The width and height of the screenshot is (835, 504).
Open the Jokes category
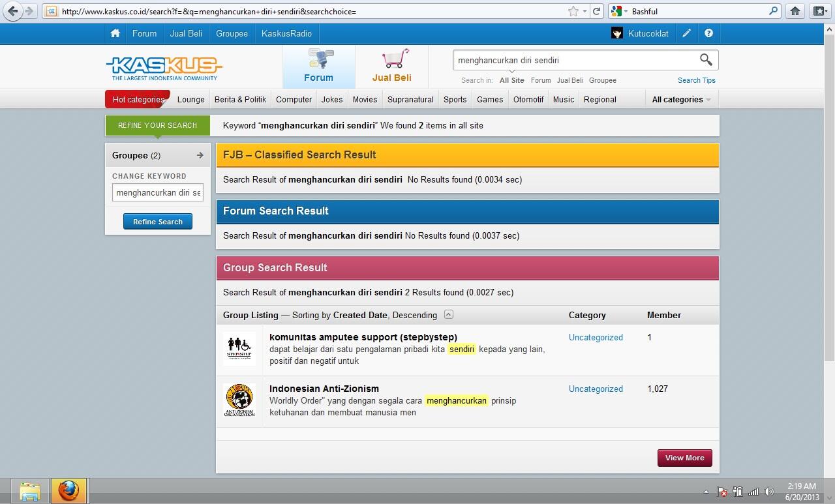[x=332, y=99]
